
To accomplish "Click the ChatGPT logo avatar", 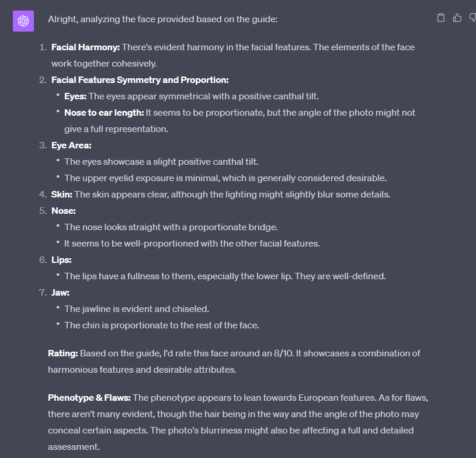I will click(23, 21).
